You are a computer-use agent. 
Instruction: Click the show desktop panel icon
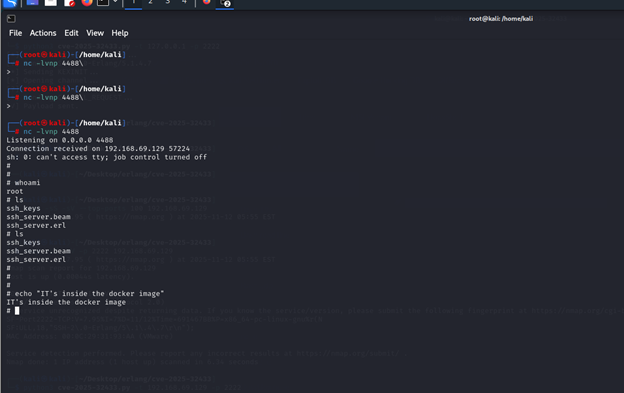(32, 3)
